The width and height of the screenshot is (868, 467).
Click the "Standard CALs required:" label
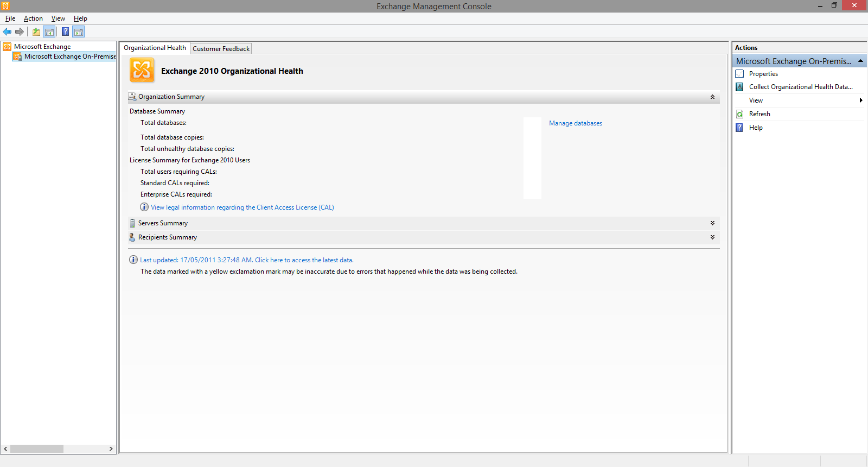click(x=175, y=183)
